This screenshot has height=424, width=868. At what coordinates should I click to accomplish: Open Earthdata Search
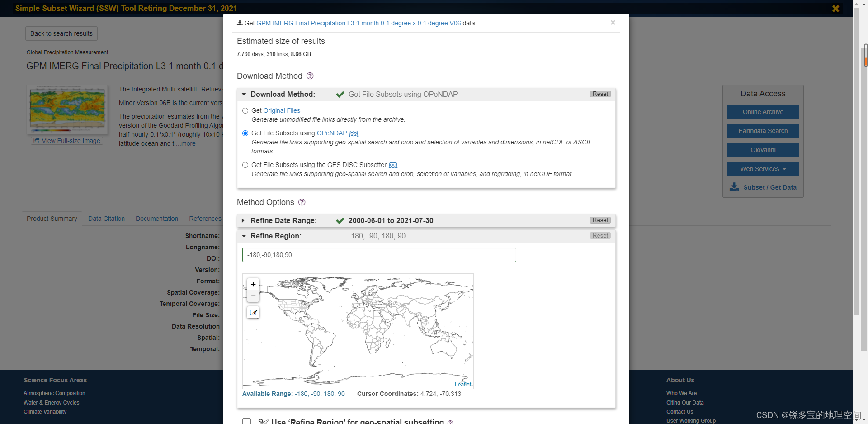[763, 131]
